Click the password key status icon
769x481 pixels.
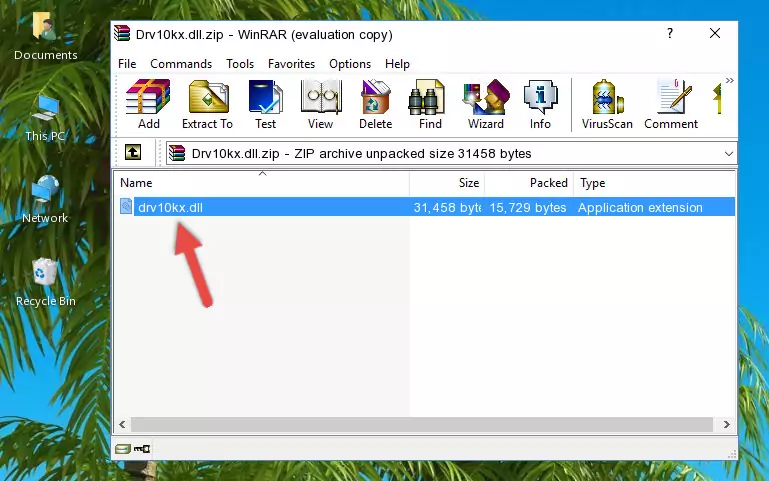pos(142,449)
